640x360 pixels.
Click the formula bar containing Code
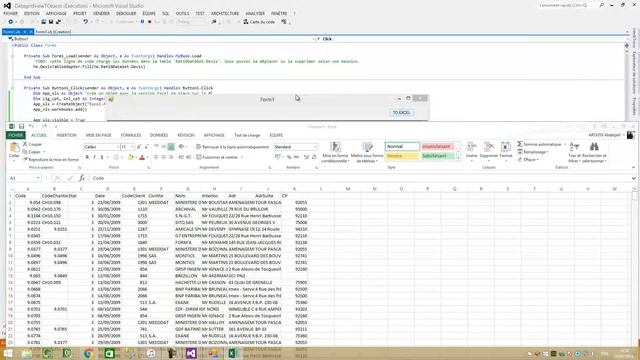pyautogui.click(x=359, y=178)
